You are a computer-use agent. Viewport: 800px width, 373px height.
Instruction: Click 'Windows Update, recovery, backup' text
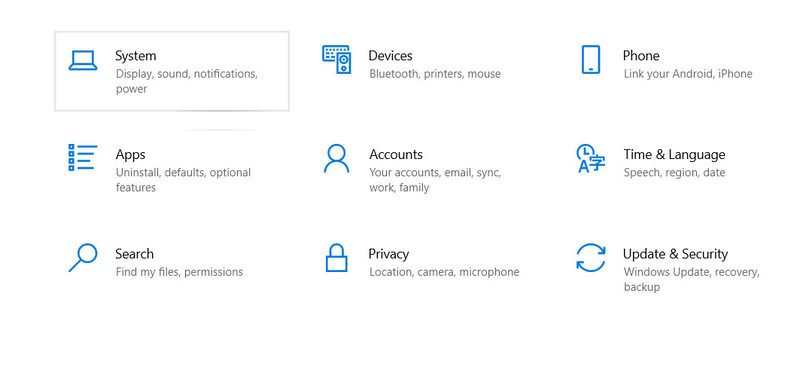point(692,279)
